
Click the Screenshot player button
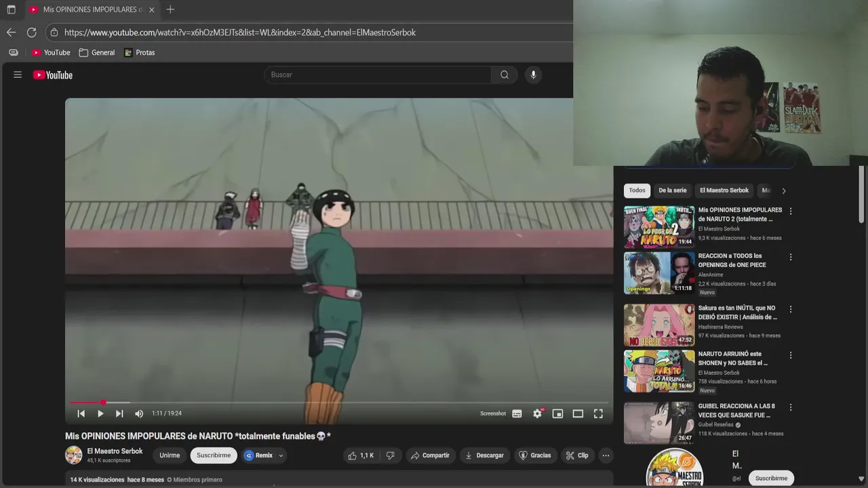493,413
